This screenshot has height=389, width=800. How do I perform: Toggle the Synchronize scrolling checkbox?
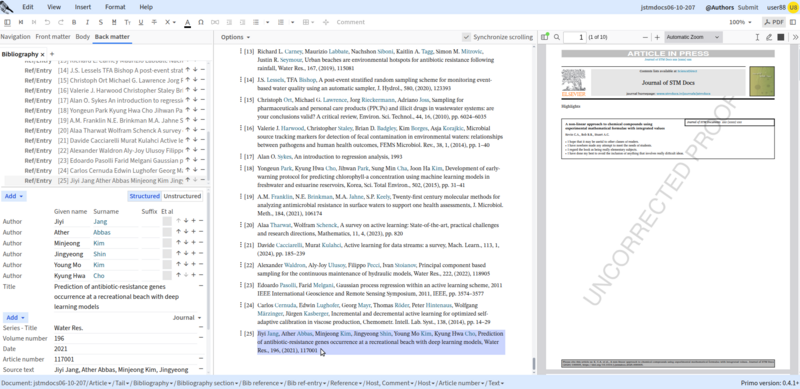coord(466,37)
